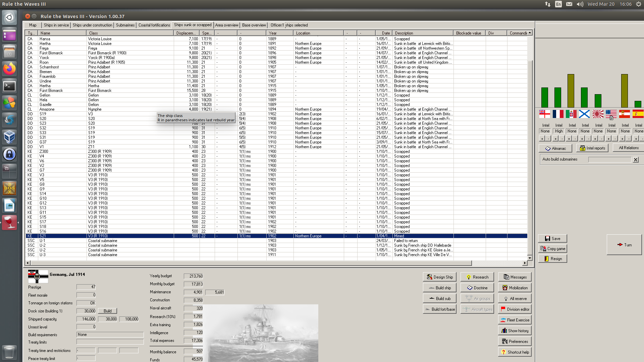Image resolution: width=644 pixels, height=362 pixels.
Task: Sort by the Year column header
Action: (x=280, y=33)
